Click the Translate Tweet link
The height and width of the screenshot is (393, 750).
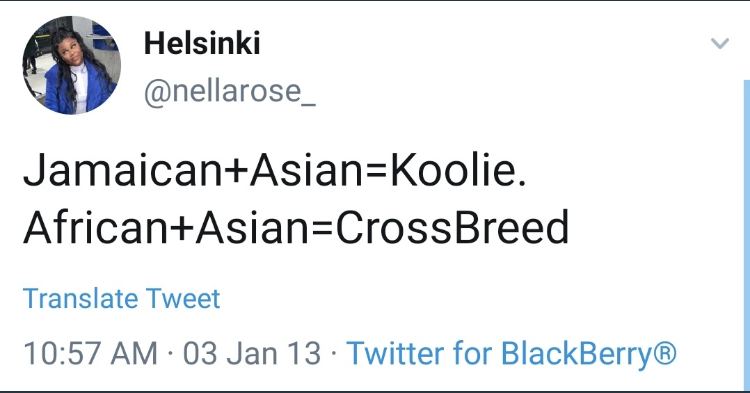[121, 299]
